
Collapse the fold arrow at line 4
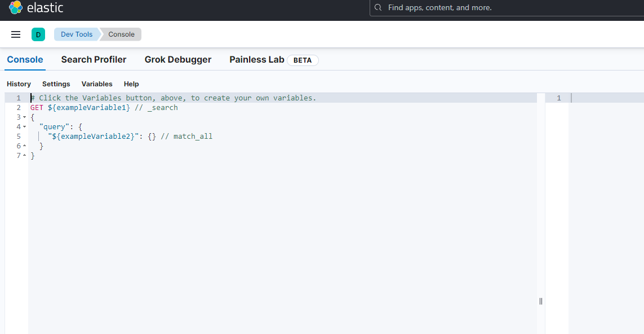25,127
